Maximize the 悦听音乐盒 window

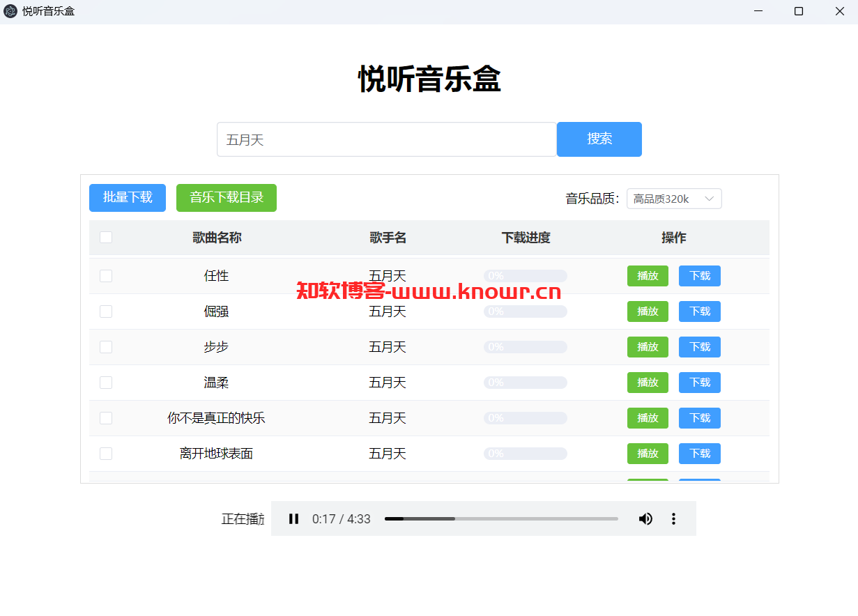click(x=799, y=11)
